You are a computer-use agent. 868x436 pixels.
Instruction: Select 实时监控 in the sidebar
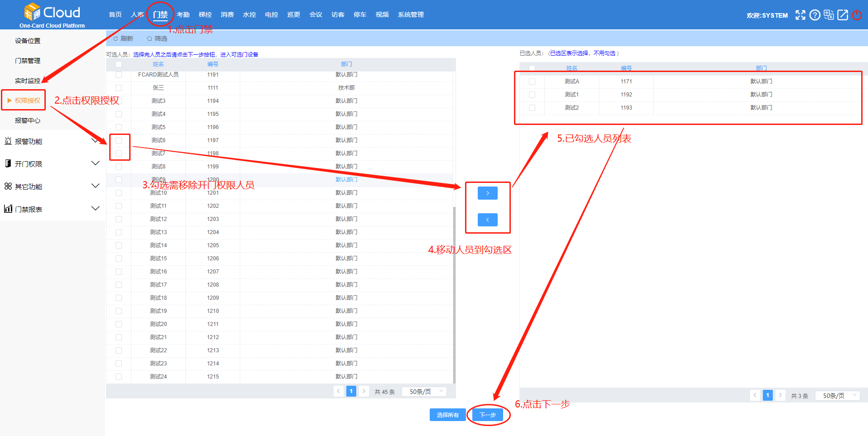click(28, 81)
